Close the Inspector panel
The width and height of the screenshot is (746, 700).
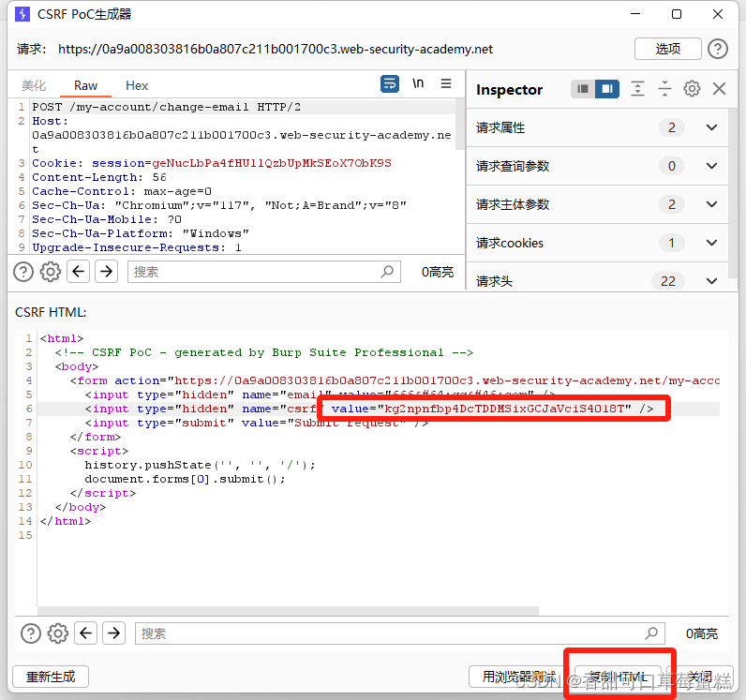coord(719,88)
